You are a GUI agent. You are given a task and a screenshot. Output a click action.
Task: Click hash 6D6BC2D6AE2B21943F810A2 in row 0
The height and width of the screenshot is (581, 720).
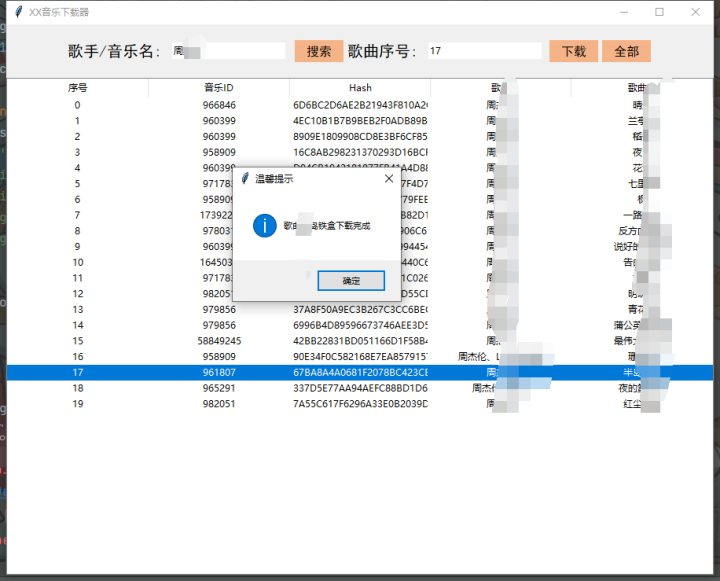coord(360,105)
